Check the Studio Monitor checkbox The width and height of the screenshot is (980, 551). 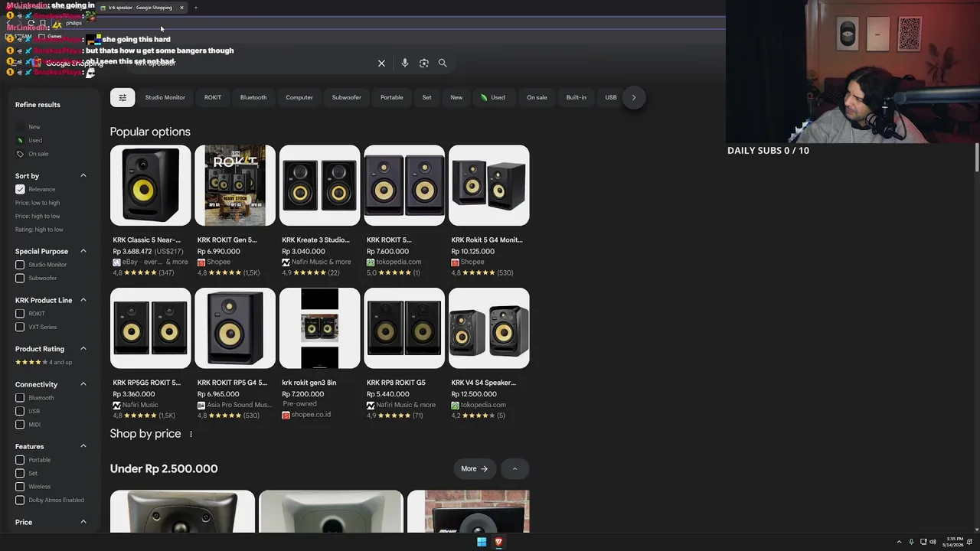(x=20, y=265)
